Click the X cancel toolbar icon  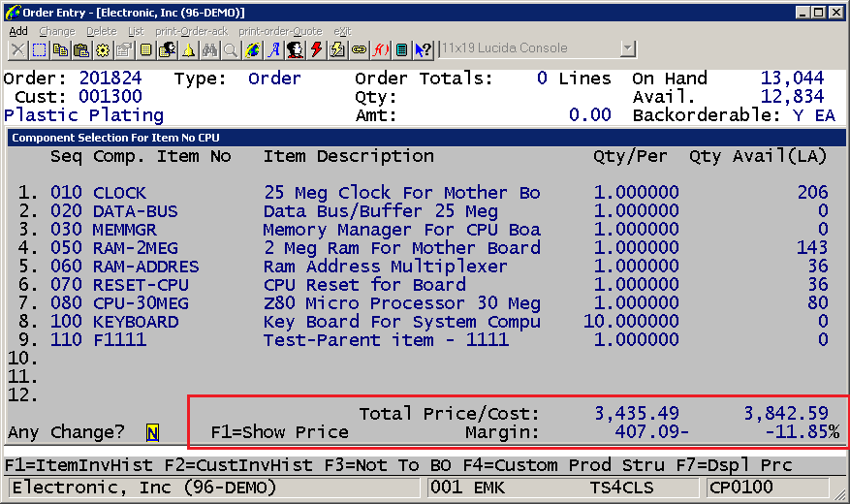coord(17,50)
